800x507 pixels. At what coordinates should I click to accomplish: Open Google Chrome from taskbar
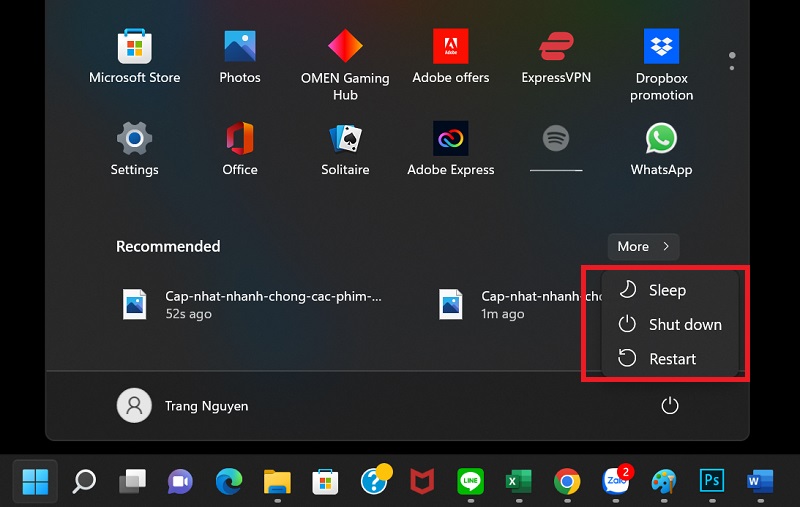567,481
